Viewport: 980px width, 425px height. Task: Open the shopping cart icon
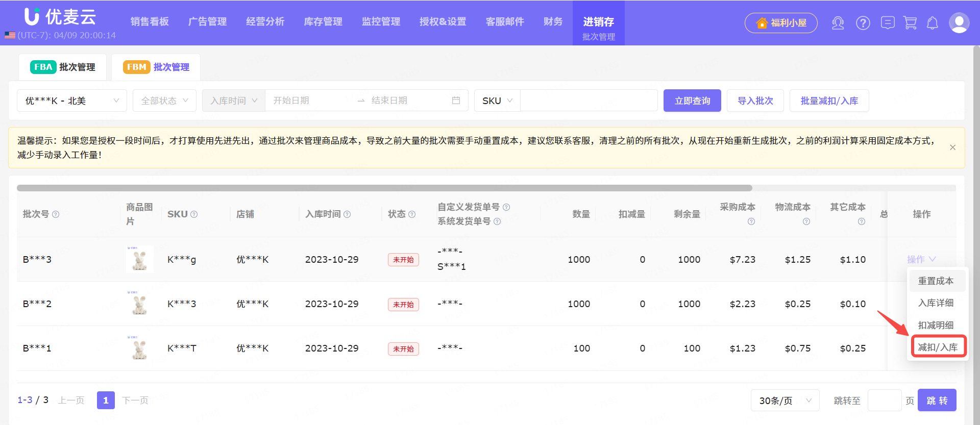910,23
